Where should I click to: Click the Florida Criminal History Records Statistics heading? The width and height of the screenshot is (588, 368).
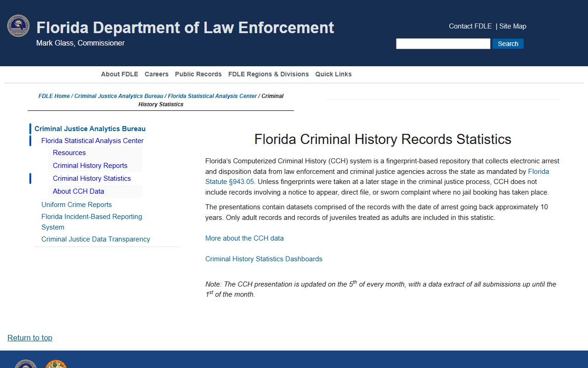(x=383, y=139)
